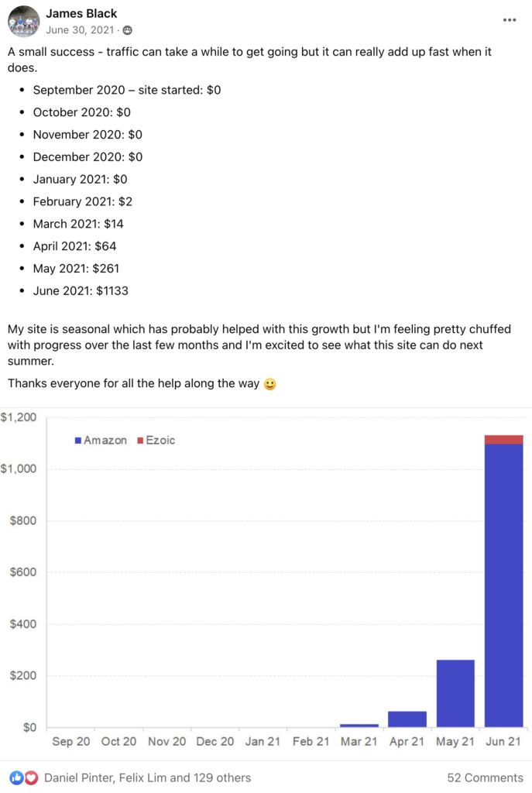
Task: Open the 52 Comments link
Action: pos(485,778)
